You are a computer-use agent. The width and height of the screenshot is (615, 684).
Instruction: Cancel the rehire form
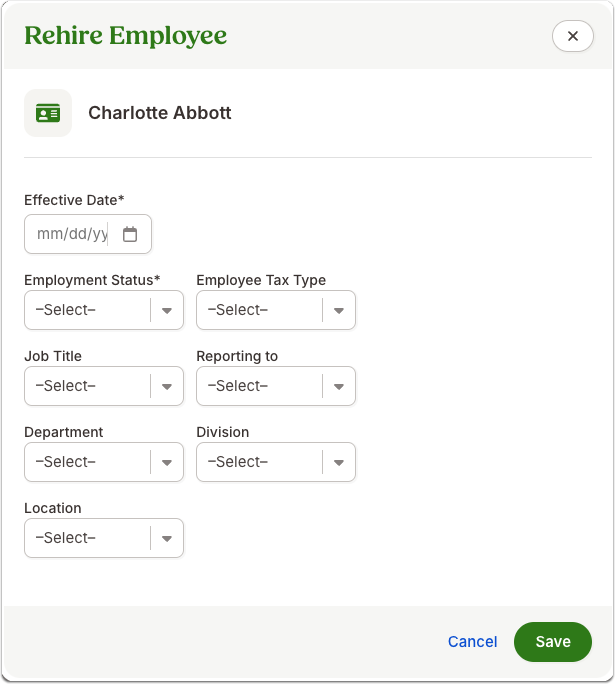point(472,642)
